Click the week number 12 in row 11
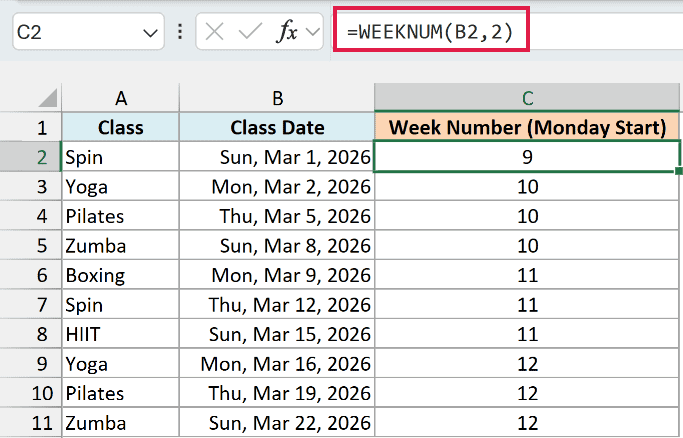 click(x=527, y=422)
